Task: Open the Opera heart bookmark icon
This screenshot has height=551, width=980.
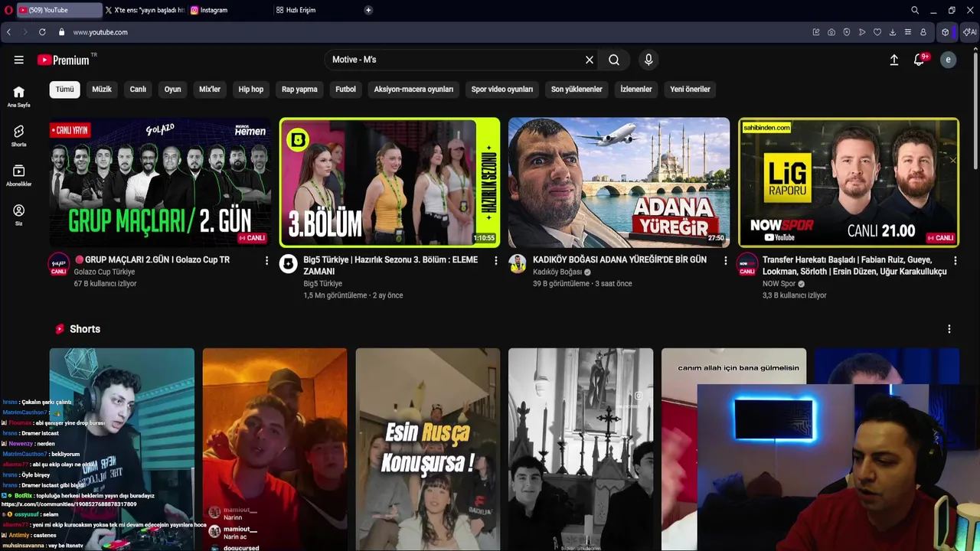Action: pyautogui.click(x=877, y=32)
